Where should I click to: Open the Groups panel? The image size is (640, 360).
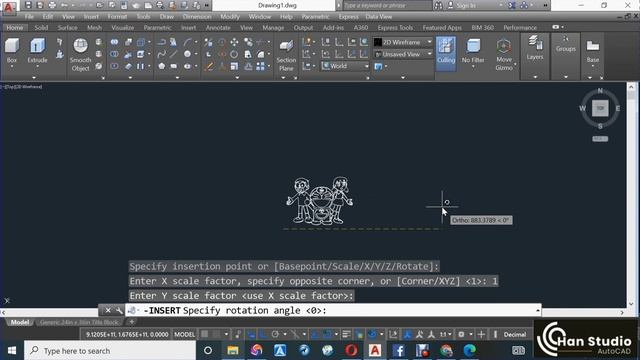(565, 44)
